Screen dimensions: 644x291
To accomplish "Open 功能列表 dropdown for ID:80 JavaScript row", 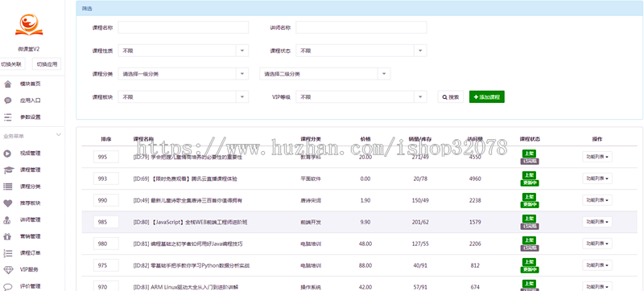I will [597, 222].
